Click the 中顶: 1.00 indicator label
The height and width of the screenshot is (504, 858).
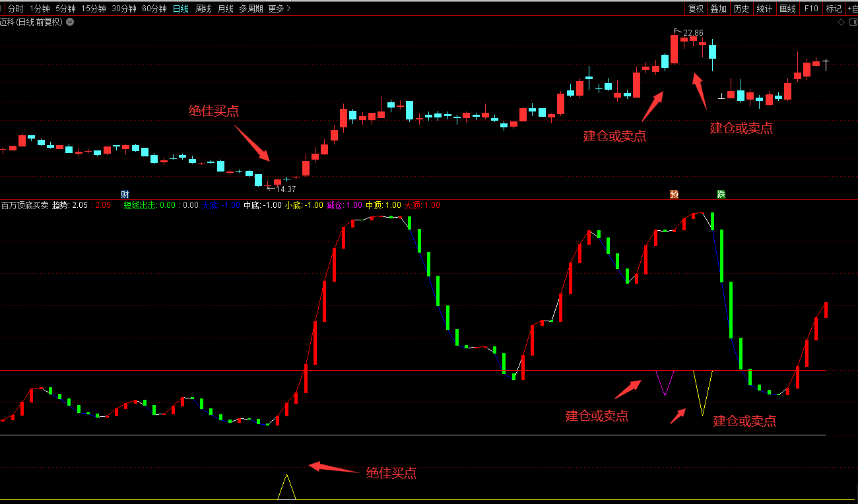(383, 205)
